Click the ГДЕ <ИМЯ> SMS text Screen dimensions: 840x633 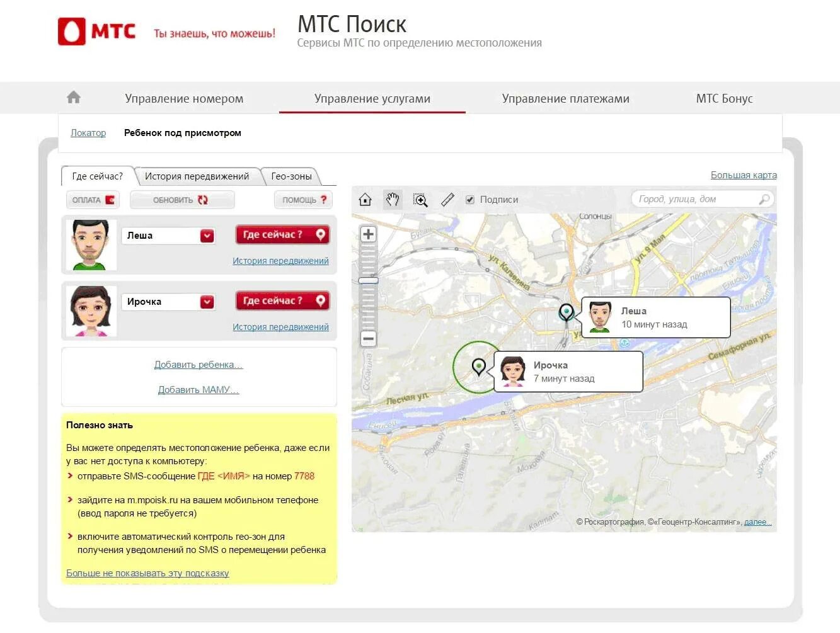224,476
